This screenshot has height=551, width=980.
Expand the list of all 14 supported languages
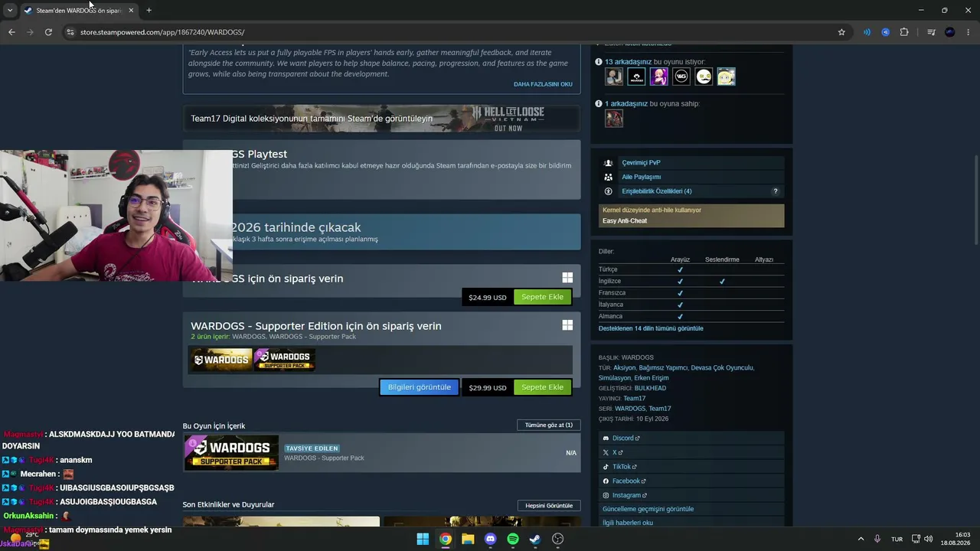(x=651, y=328)
